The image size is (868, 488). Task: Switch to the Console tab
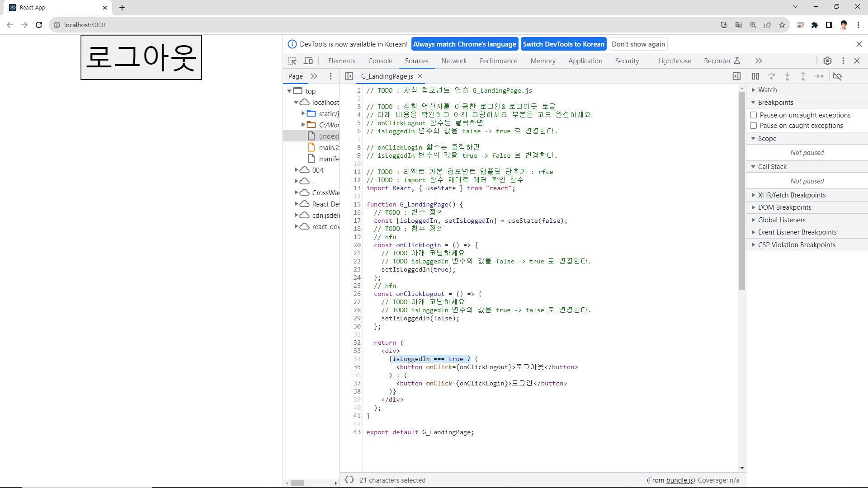click(380, 61)
